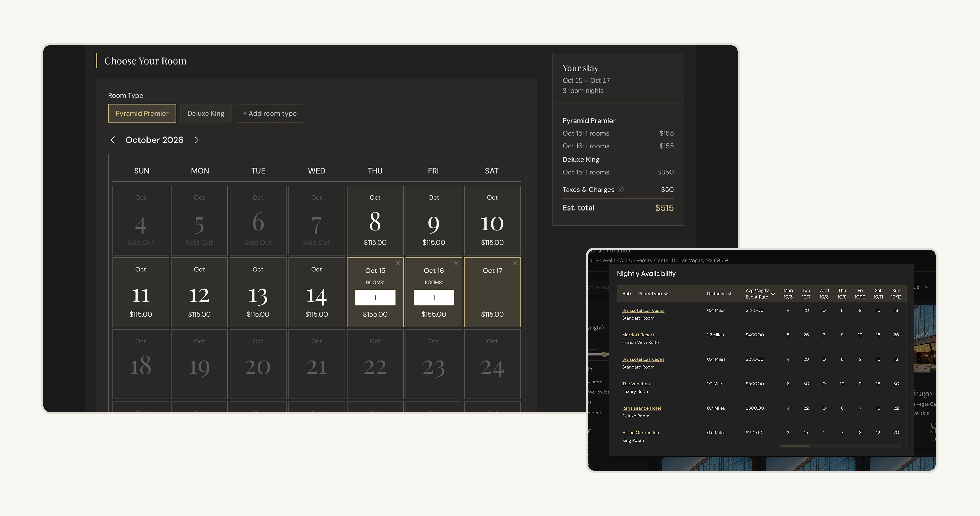Remove Oct 17 from the selection

(x=515, y=263)
